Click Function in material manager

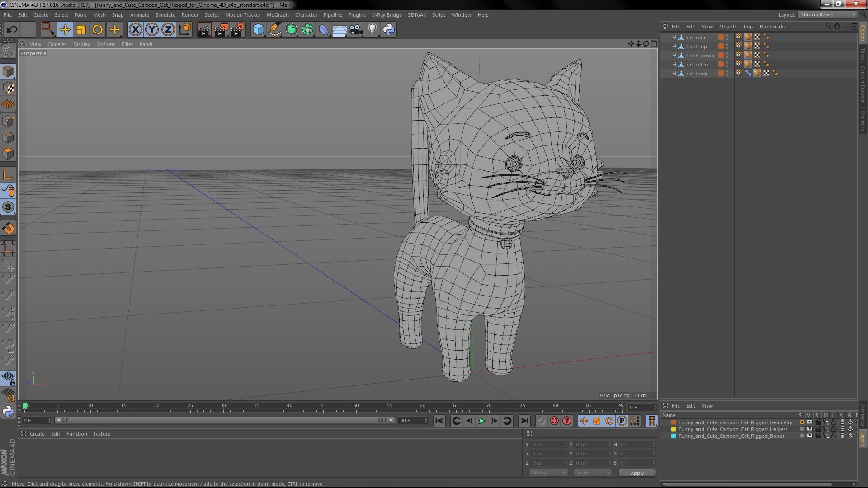77,434
